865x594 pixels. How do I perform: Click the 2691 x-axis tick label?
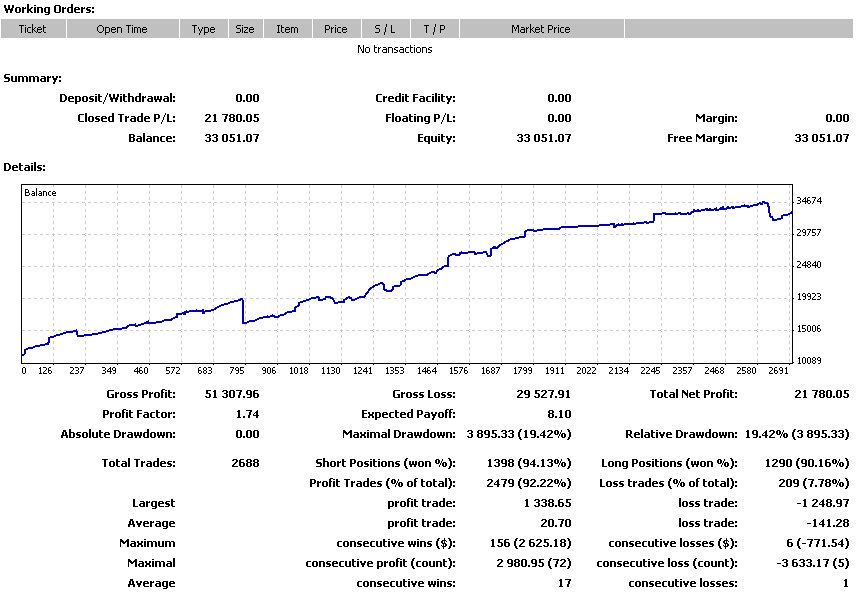coord(778,371)
